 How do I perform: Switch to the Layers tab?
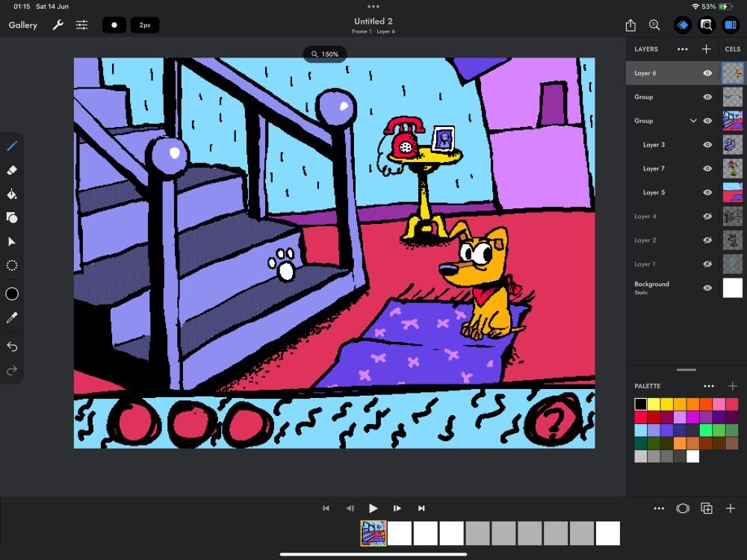(646, 49)
